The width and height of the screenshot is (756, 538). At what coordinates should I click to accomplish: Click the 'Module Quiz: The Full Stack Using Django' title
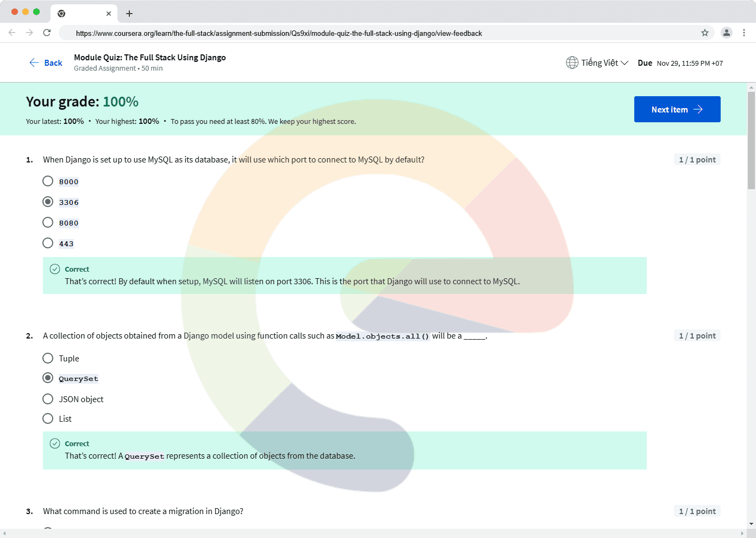click(150, 57)
